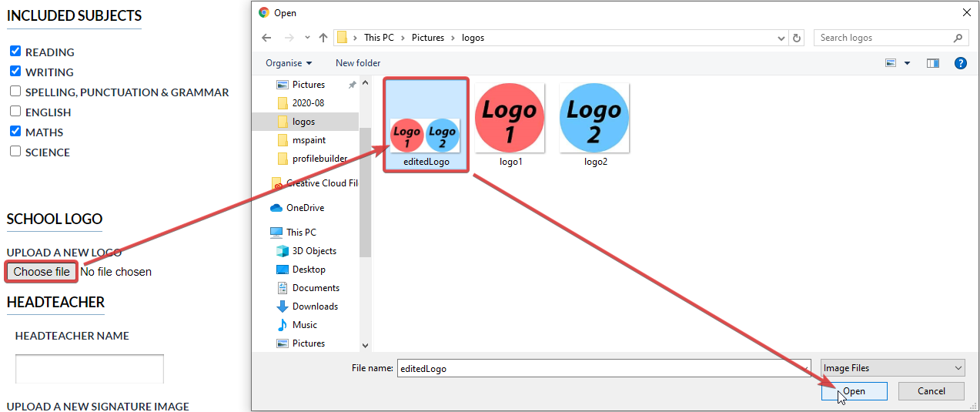Select the logo1 image thumbnail
The width and height of the screenshot is (980, 412).
(510, 125)
